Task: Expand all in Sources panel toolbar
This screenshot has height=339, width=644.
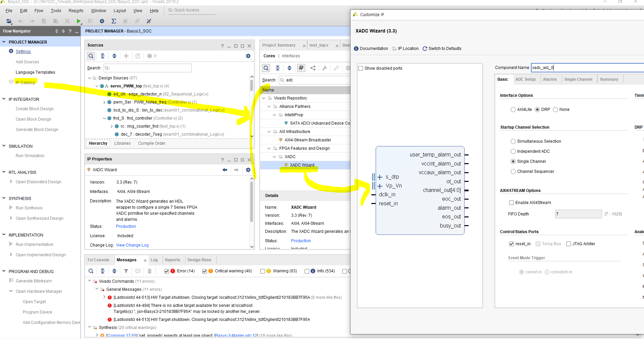Action: click(114, 56)
